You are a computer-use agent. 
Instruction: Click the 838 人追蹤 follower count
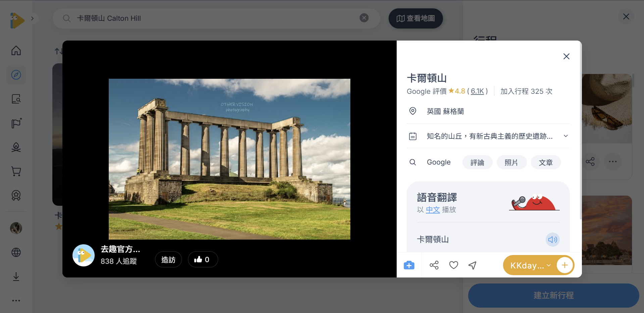pyautogui.click(x=119, y=261)
